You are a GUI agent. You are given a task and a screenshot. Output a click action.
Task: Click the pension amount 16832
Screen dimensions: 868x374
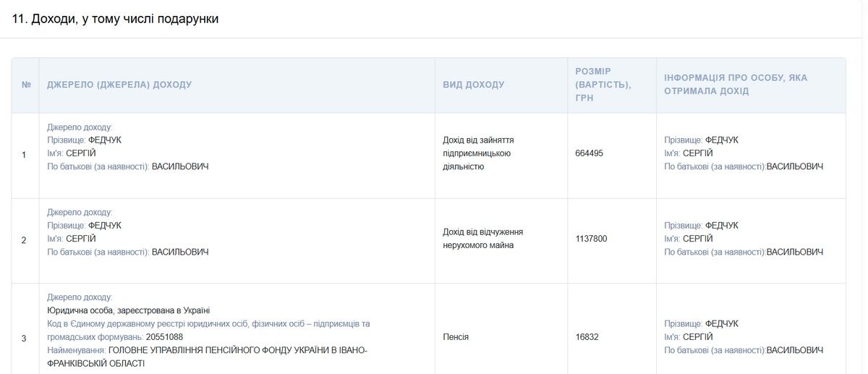coord(587,337)
